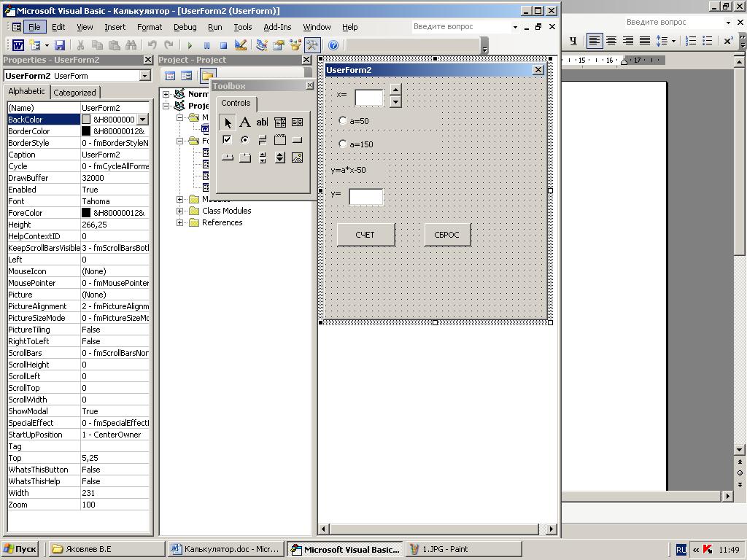
Task: Click the blue Help question mark icon
Action: click(x=333, y=45)
